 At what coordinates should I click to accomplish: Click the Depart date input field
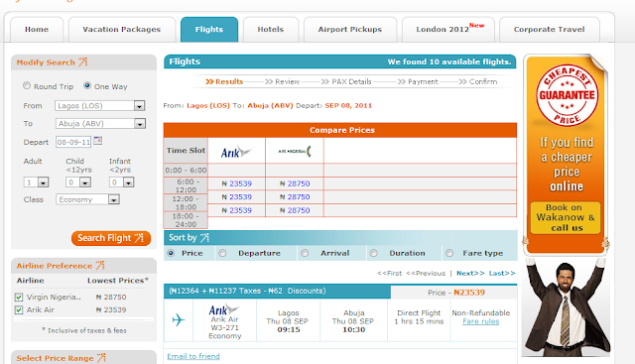[x=73, y=142]
